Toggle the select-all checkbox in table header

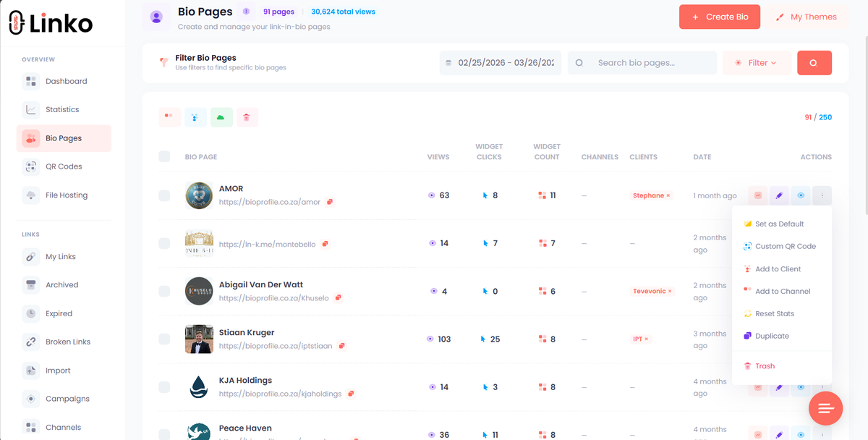164,156
